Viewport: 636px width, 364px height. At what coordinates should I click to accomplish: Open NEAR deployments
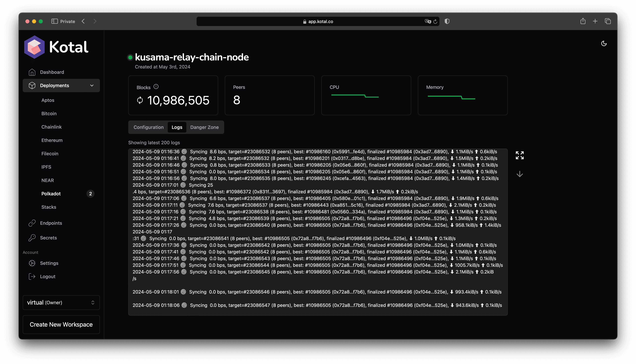click(47, 180)
